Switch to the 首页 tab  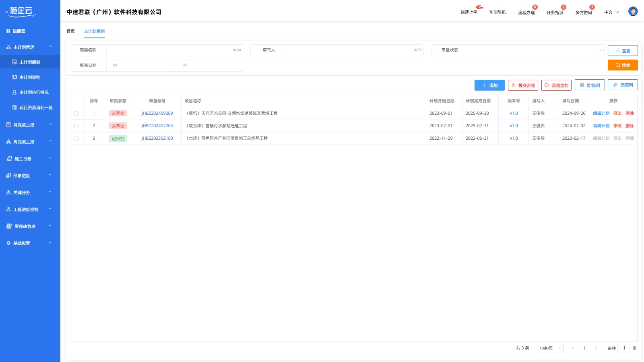71,31
